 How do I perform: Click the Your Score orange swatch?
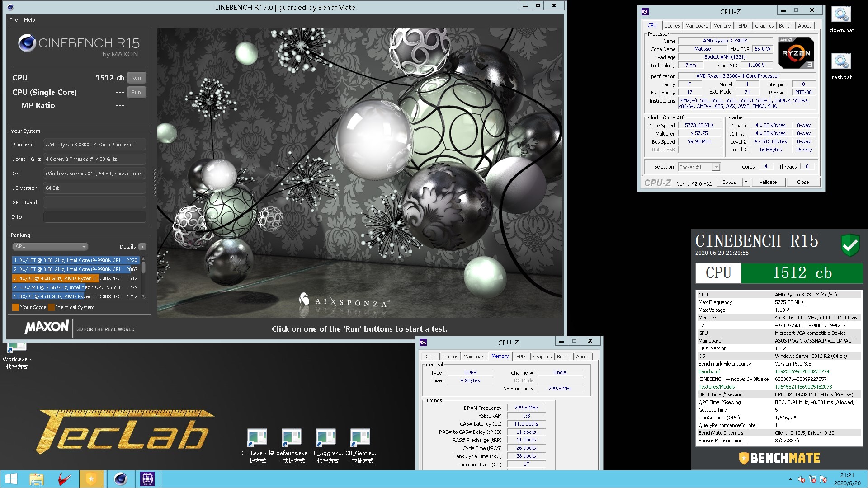tap(16, 307)
